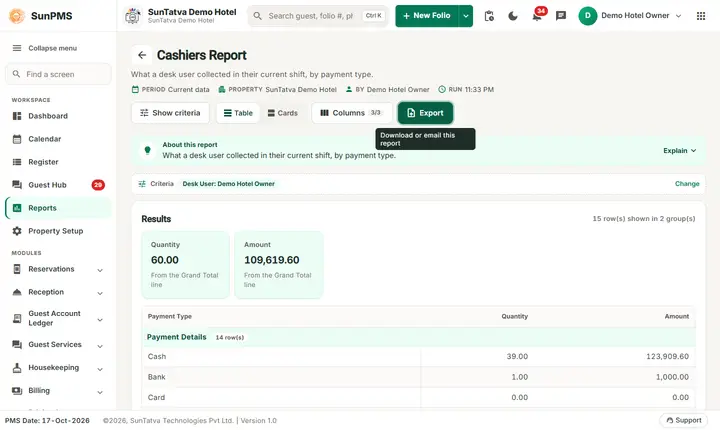Click the Export button
Image resolution: width=720 pixels, height=430 pixels.
point(425,113)
